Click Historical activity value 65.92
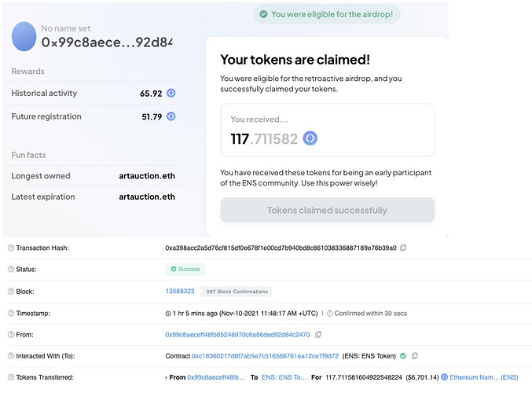The image size is (532, 393). coord(151,94)
